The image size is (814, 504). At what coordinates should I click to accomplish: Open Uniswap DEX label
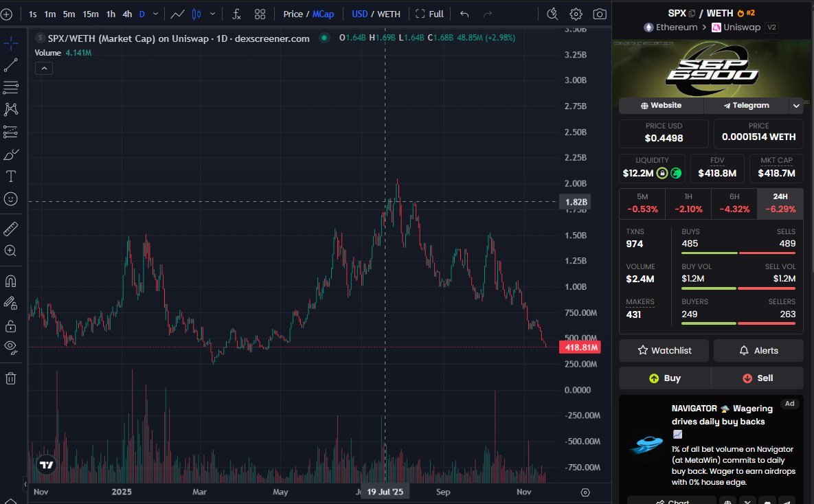coord(736,27)
